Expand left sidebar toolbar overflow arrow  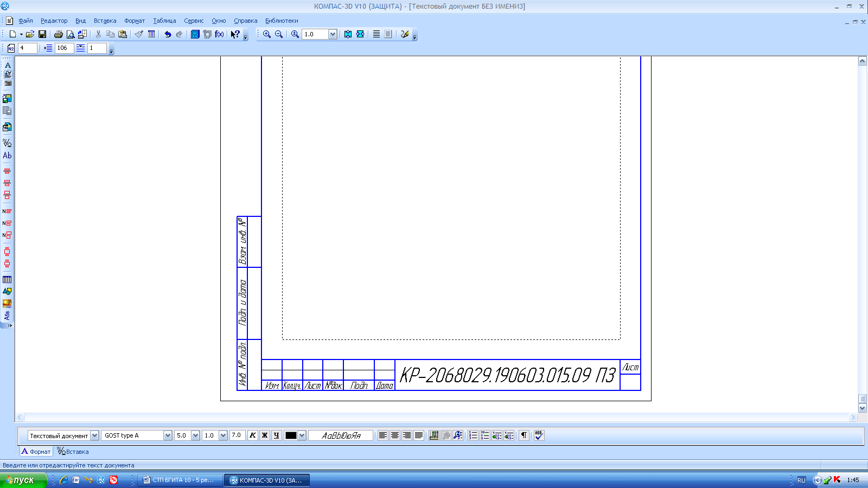[10, 325]
